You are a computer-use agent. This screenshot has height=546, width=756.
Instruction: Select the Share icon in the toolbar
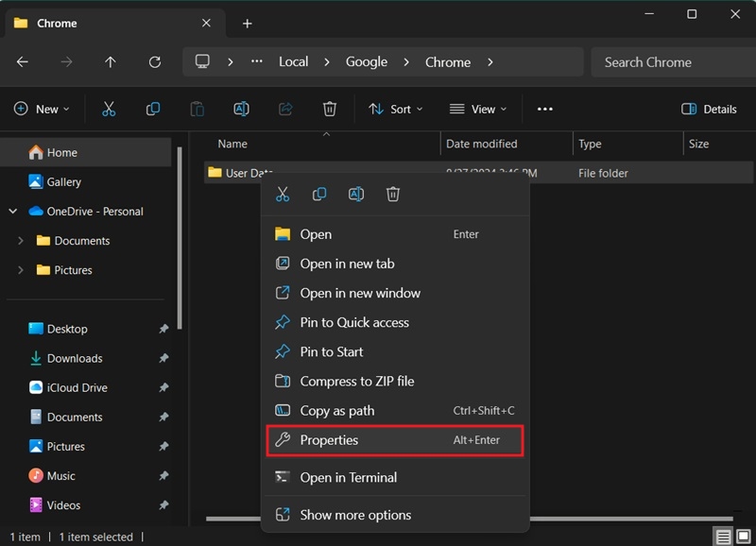(x=285, y=109)
